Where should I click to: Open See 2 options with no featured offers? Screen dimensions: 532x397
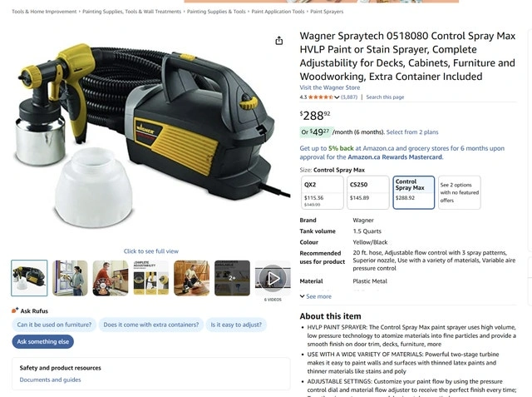point(460,192)
